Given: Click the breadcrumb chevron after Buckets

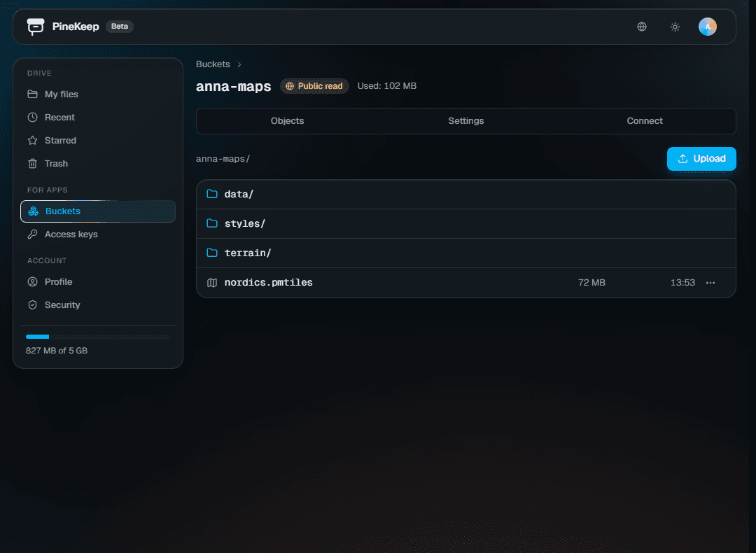Looking at the screenshot, I should tap(239, 64).
